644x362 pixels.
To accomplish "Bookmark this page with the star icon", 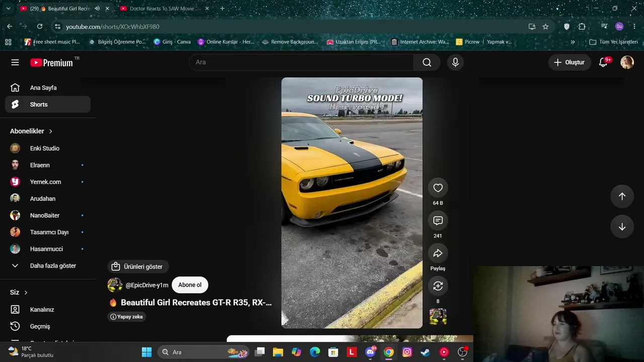I will click(545, 27).
